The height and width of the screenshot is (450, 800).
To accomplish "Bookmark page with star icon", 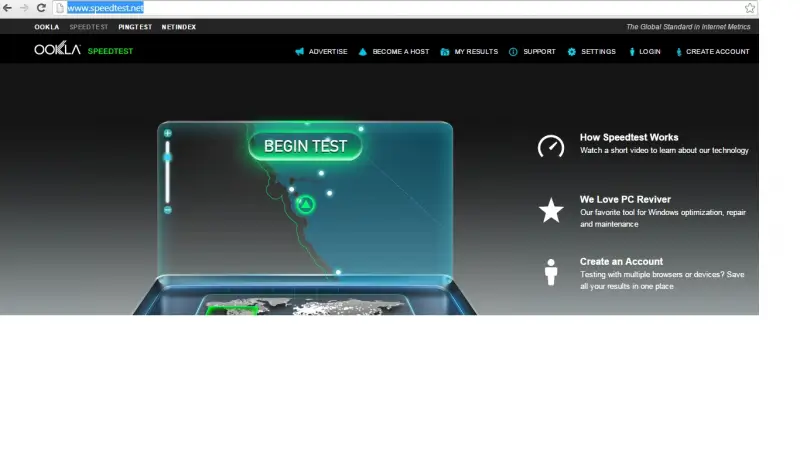I will pyautogui.click(x=749, y=8).
